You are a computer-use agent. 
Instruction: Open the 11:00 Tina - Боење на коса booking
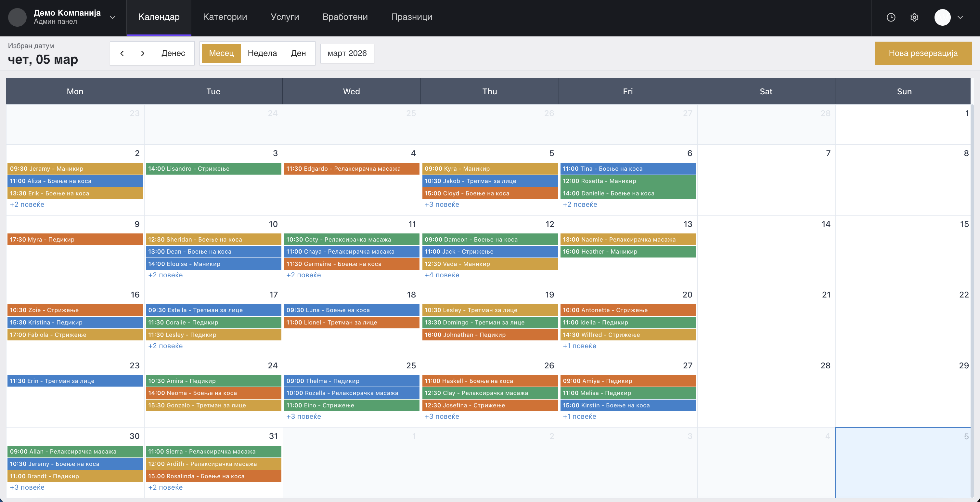point(628,169)
